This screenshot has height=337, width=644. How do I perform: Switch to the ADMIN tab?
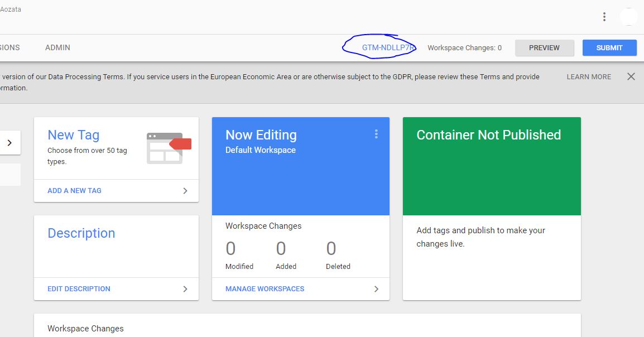click(x=57, y=47)
